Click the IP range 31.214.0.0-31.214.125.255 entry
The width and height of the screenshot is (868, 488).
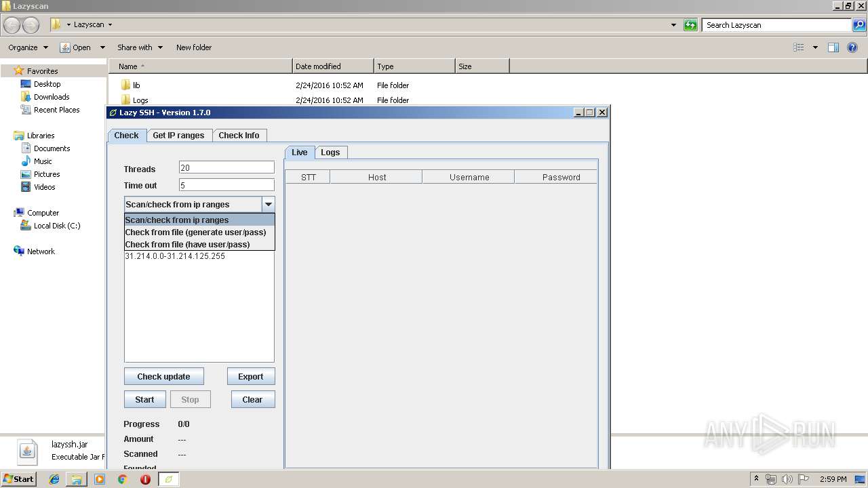pyautogui.click(x=175, y=256)
